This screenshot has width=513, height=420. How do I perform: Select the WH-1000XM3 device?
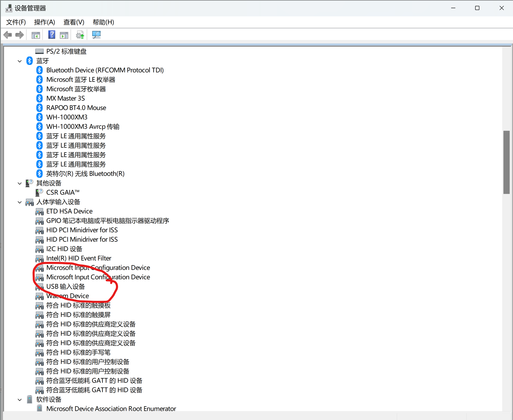[x=67, y=117]
